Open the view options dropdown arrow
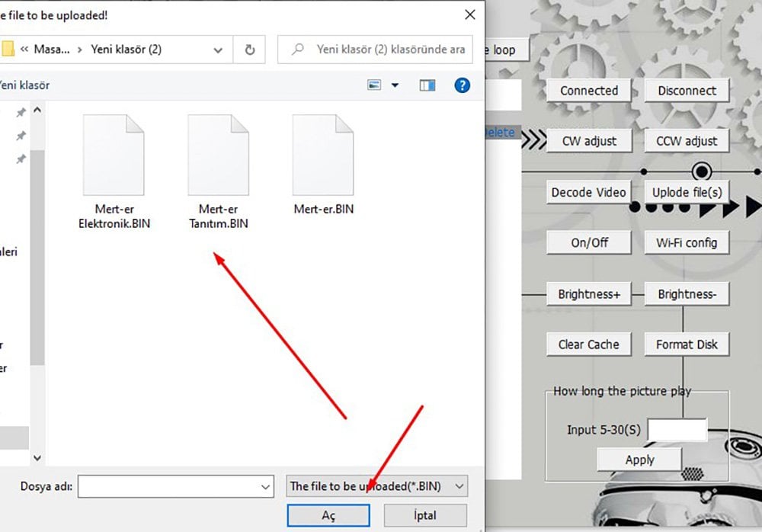 [395, 85]
